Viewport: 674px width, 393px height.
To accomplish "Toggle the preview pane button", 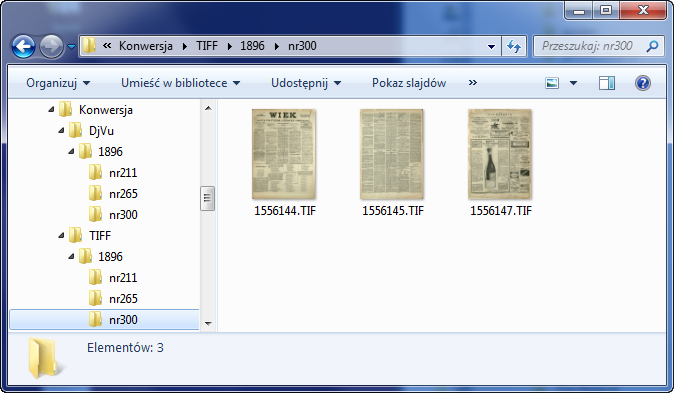I will [x=607, y=83].
